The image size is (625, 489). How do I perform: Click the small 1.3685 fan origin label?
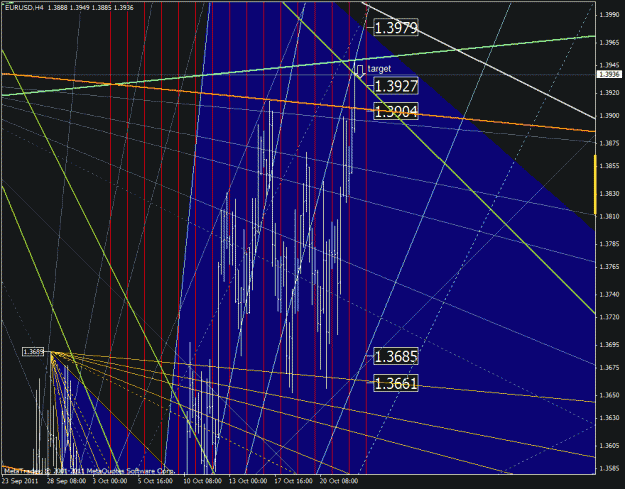[x=33, y=352]
